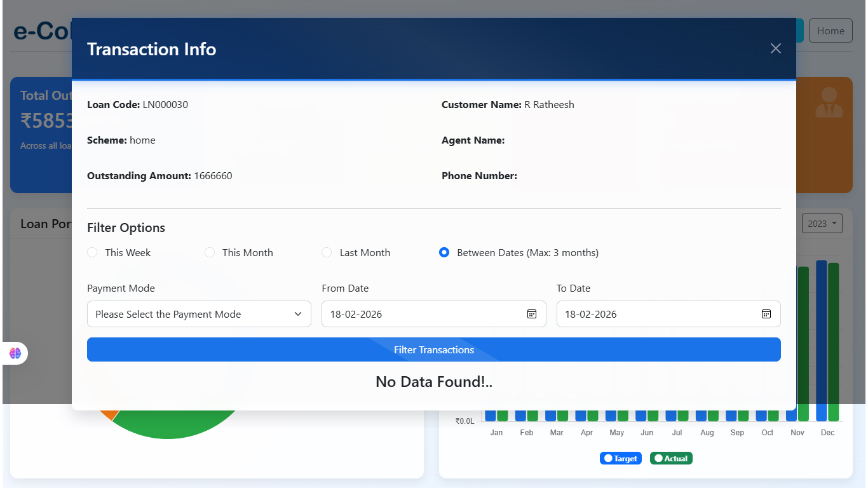Toggle the Actual legend item
The width and height of the screenshot is (868, 488).
pyautogui.click(x=671, y=458)
